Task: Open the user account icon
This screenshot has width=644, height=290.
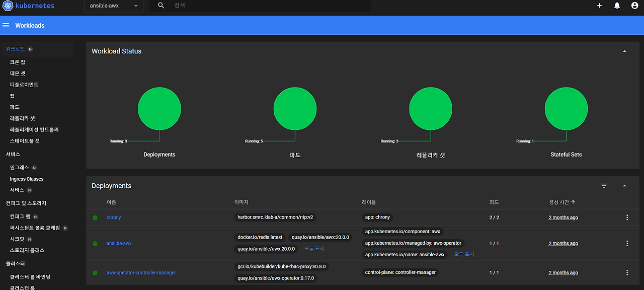Action: pyautogui.click(x=634, y=6)
